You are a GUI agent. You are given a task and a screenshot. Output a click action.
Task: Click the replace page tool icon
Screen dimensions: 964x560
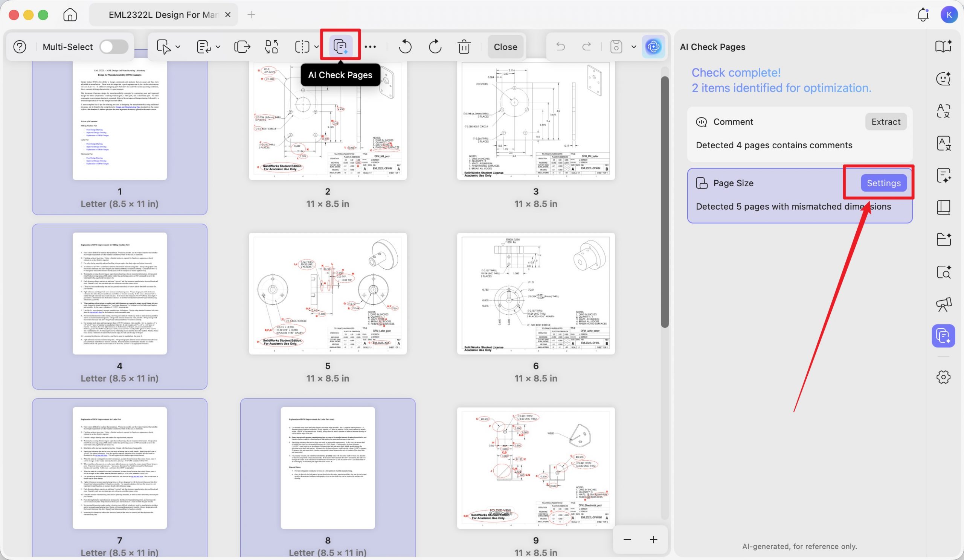[204, 47]
